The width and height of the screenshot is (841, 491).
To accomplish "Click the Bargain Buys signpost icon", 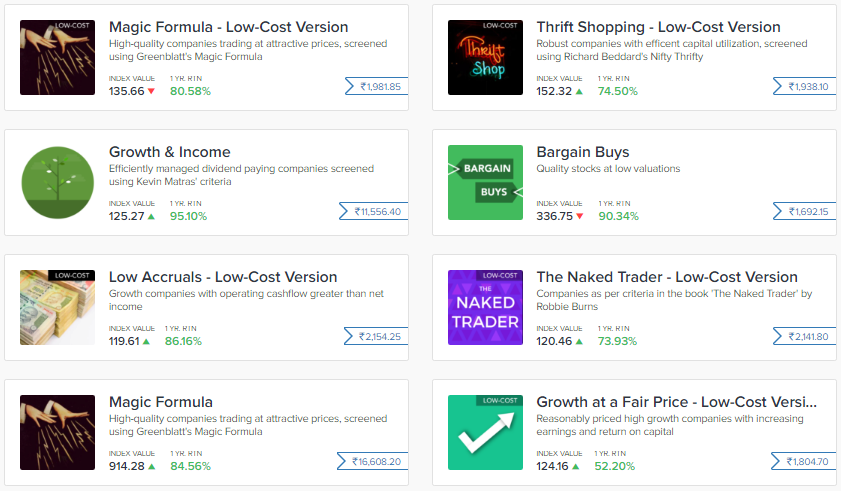I will click(x=485, y=182).
